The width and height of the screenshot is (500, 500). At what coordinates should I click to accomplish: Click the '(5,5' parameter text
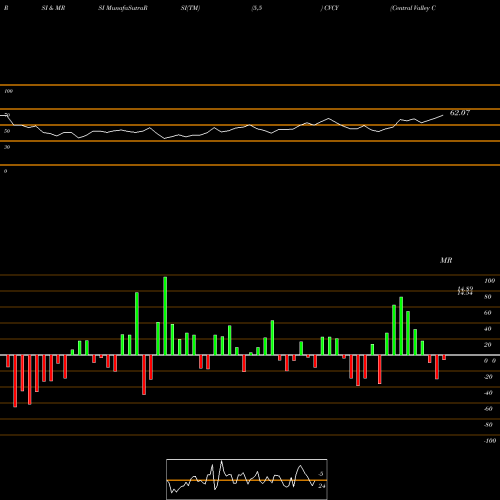[257, 8]
